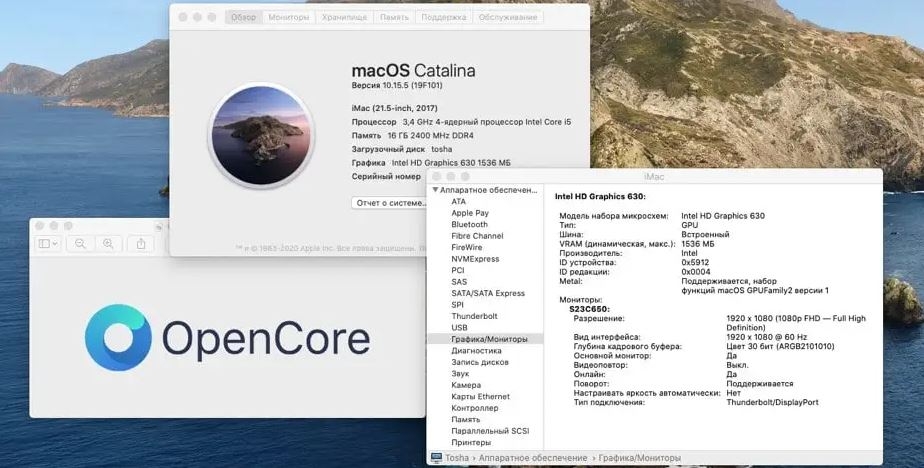Select PCI in the sidebar

[x=458, y=270]
